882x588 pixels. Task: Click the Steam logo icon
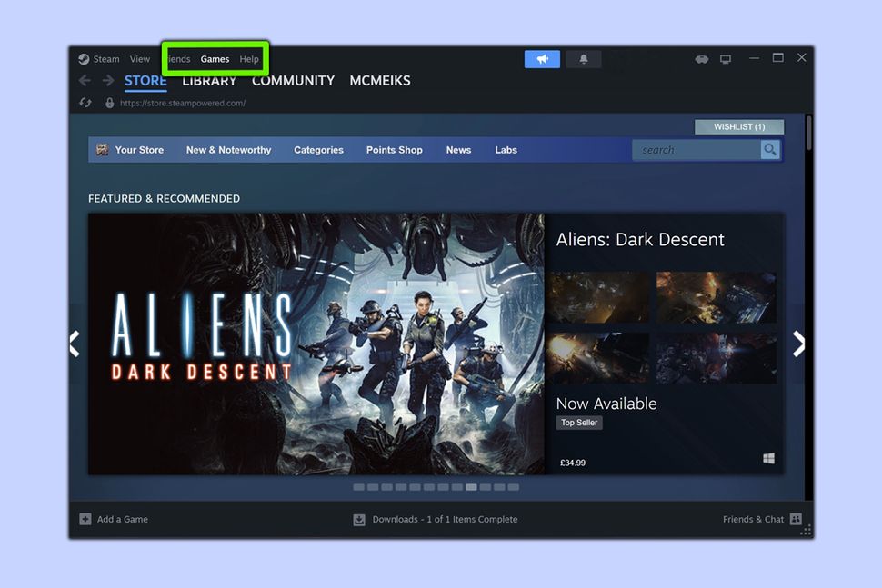(x=84, y=58)
